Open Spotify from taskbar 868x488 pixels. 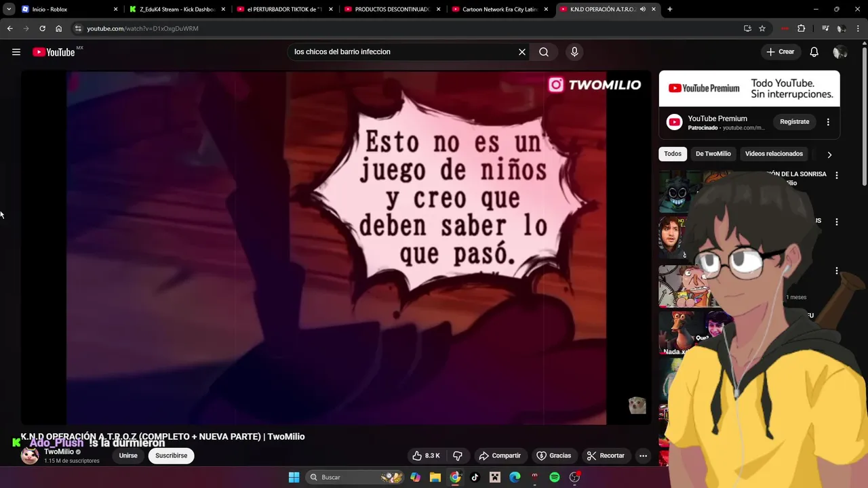pos(555,477)
